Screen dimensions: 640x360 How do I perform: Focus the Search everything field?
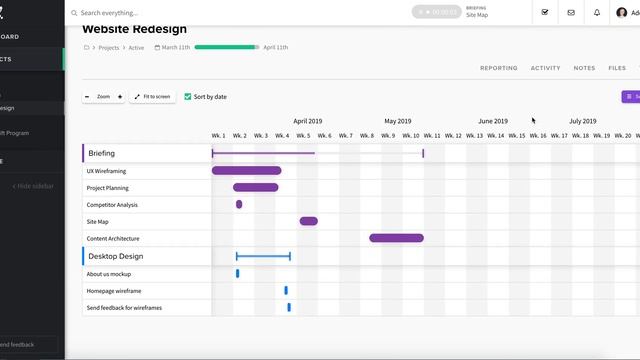pyautogui.click(x=109, y=13)
